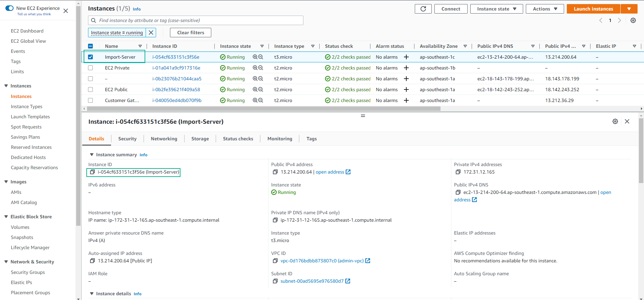Copy the public IPv4 address 13.214.200.64

point(275,172)
